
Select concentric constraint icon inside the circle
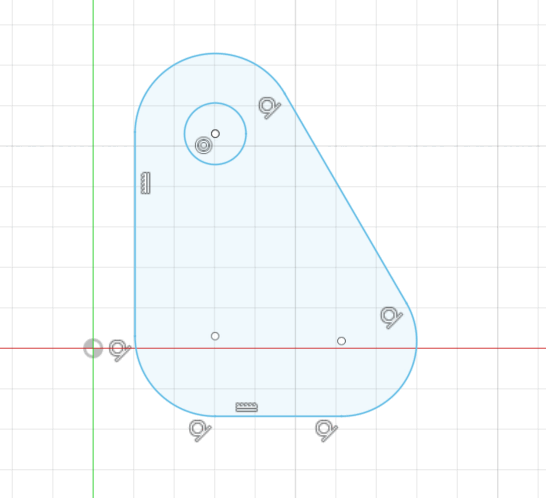pyautogui.click(x=204, y=146)
